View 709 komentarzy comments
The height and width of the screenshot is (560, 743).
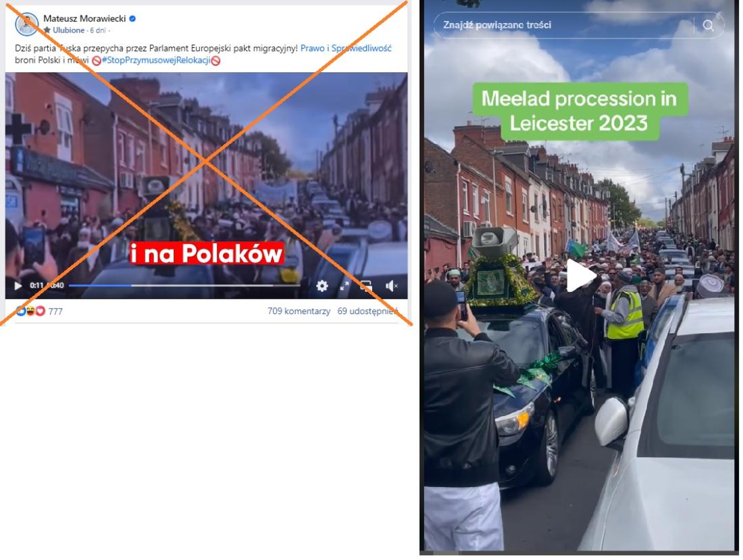click(299, 311)
